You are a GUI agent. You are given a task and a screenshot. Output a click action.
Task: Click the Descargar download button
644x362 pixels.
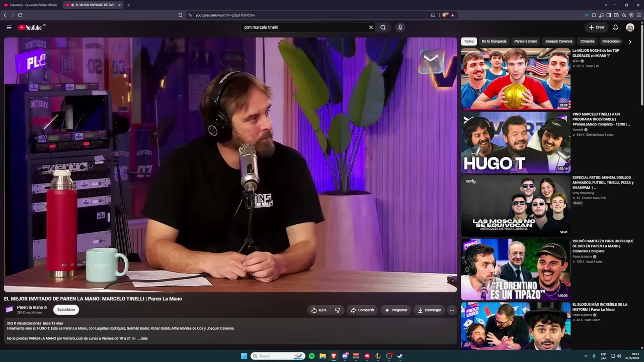point(429,310)
